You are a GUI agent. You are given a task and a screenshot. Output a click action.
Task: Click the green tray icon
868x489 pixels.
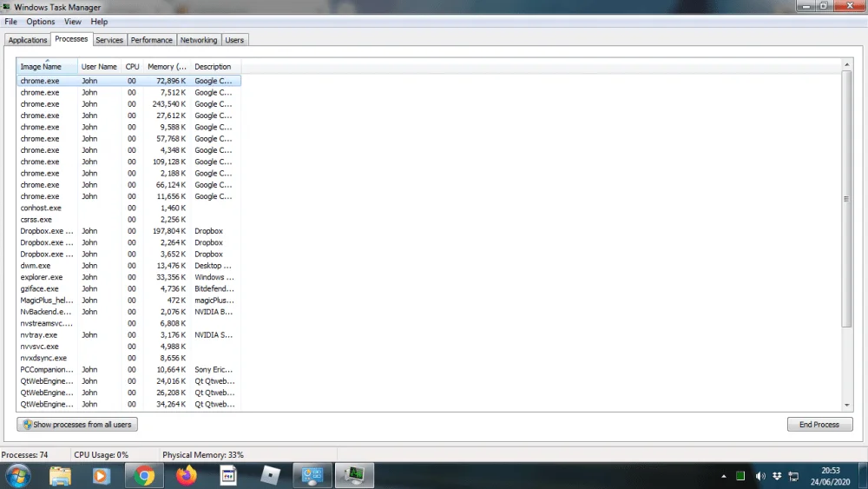coord(740,476)
